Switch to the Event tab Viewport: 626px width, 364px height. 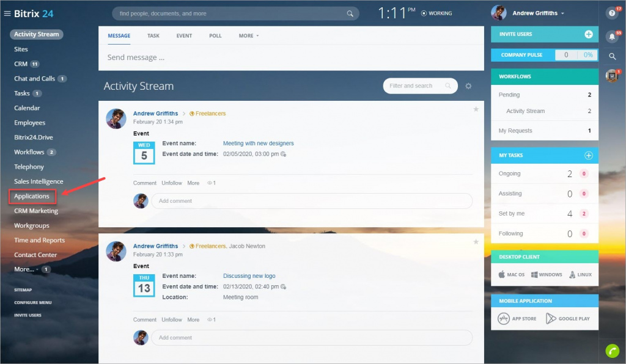[184, 36]
